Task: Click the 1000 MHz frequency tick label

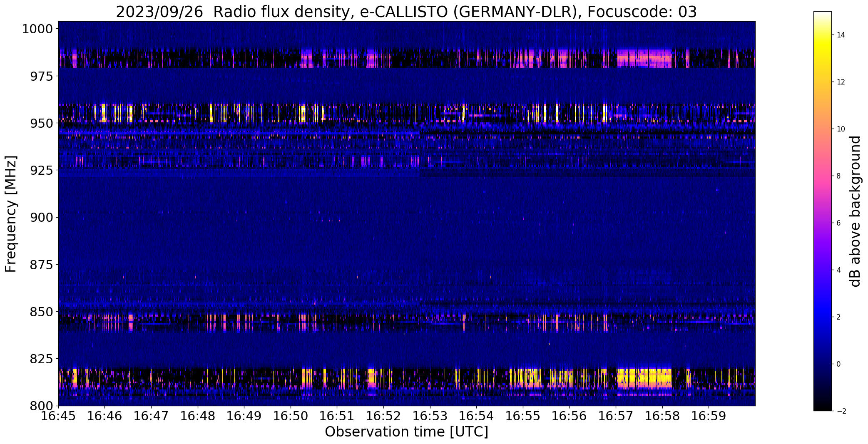Action: [x=37, y=29]
